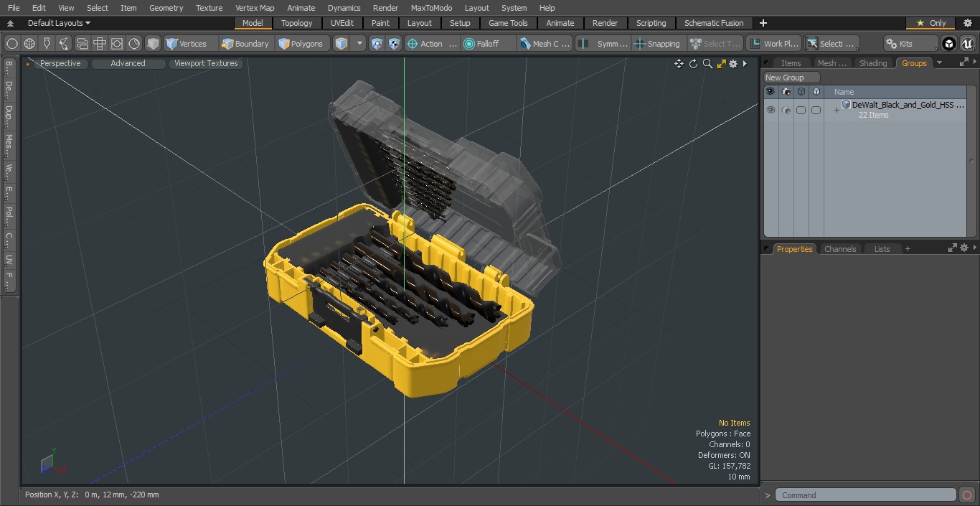Toggle the Snapping button
Viewport: 980px width, 506px height.
tap(657, 44)
